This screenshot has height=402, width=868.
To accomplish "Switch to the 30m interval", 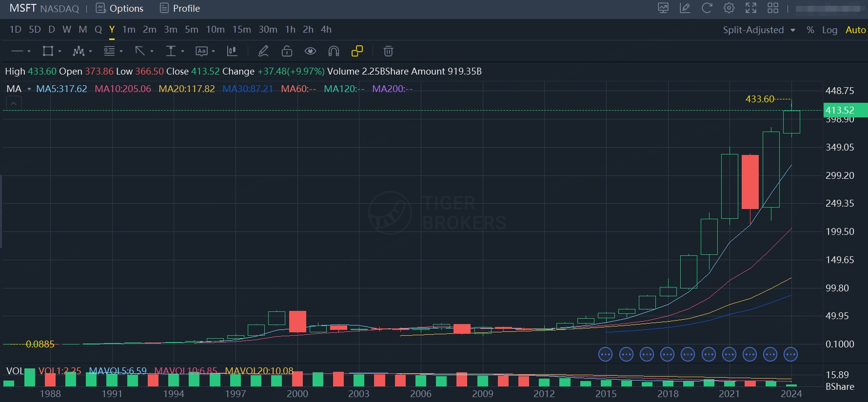I will point(268,29).
